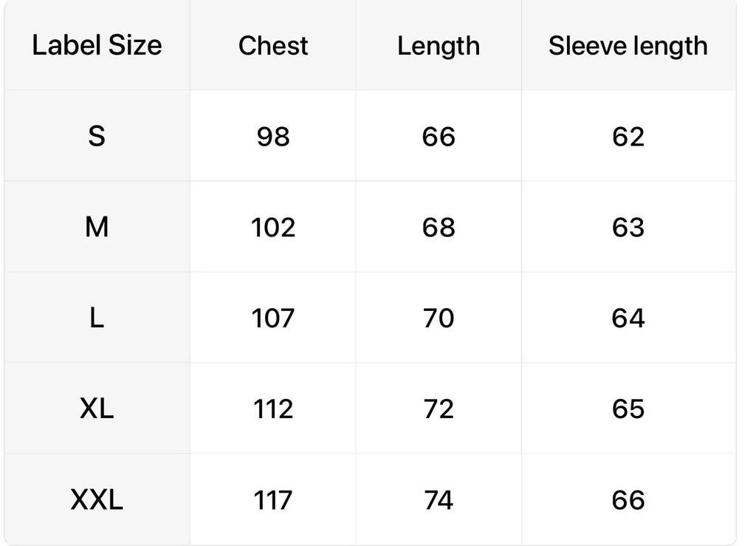Click length value 74 in XXL row
Screen dimensions: 756x546
pos(439,499)
